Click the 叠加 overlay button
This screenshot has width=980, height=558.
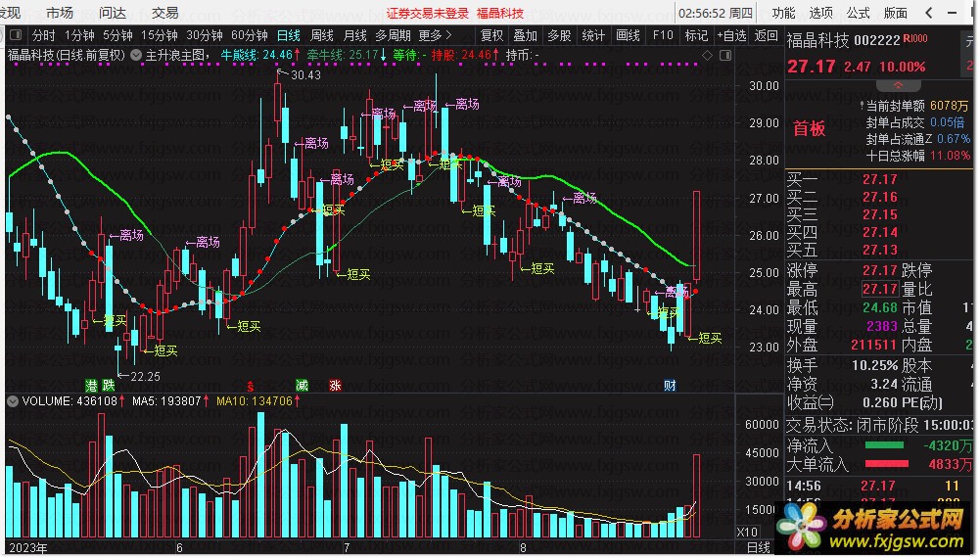click(x=526, y=35)
